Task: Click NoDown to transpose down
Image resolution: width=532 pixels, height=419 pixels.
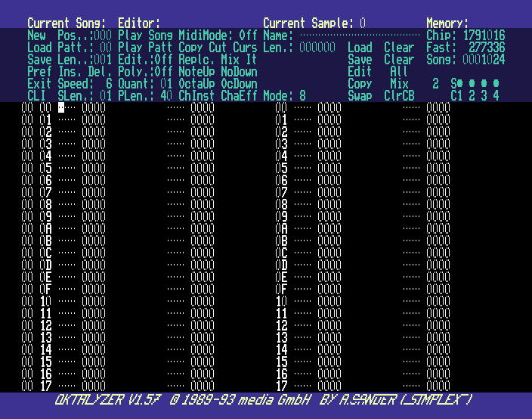Action: click(239, 72)
